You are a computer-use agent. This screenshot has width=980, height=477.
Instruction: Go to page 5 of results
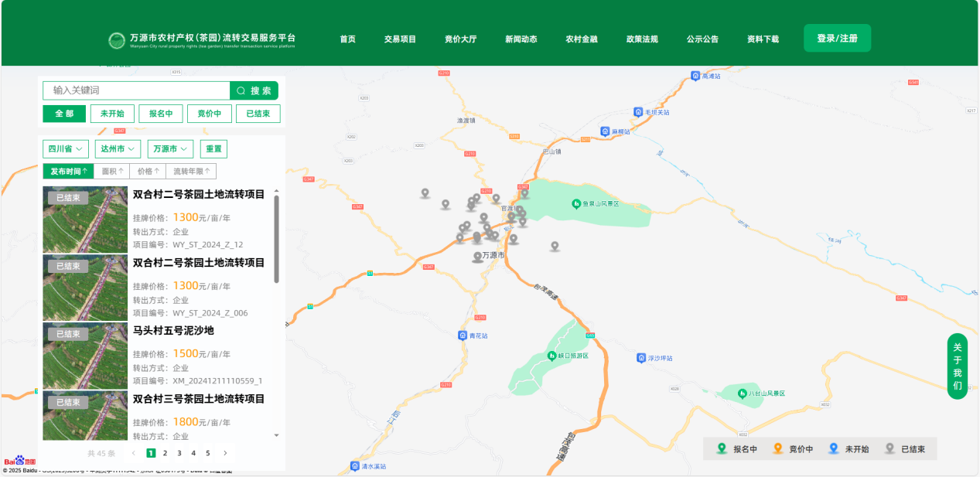pos(208,453)
